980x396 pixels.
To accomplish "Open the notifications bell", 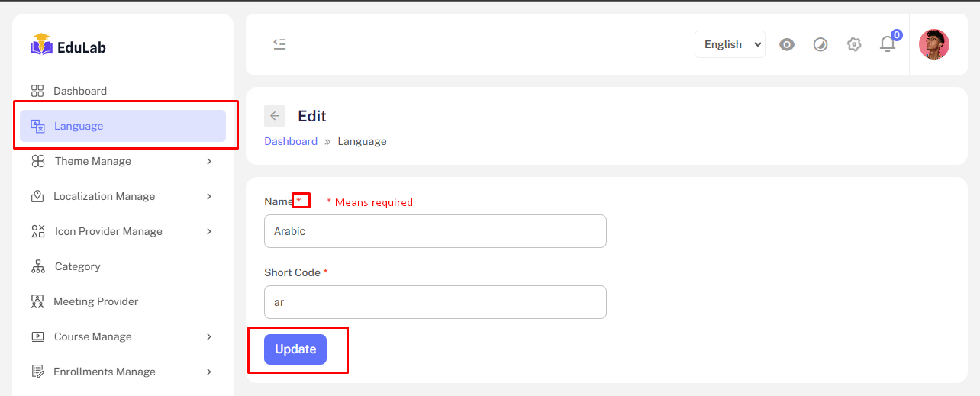I will click(x=888, y=44).
